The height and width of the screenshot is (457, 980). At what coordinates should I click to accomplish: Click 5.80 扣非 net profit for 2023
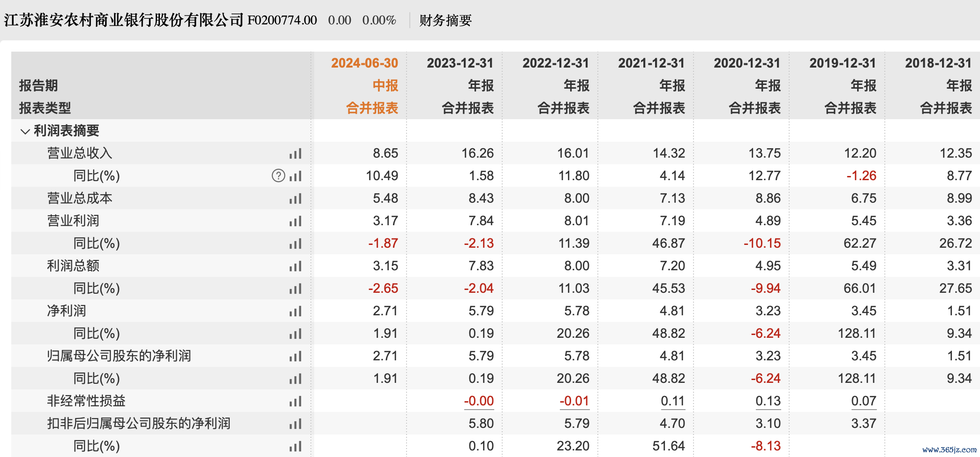[481, 424]
